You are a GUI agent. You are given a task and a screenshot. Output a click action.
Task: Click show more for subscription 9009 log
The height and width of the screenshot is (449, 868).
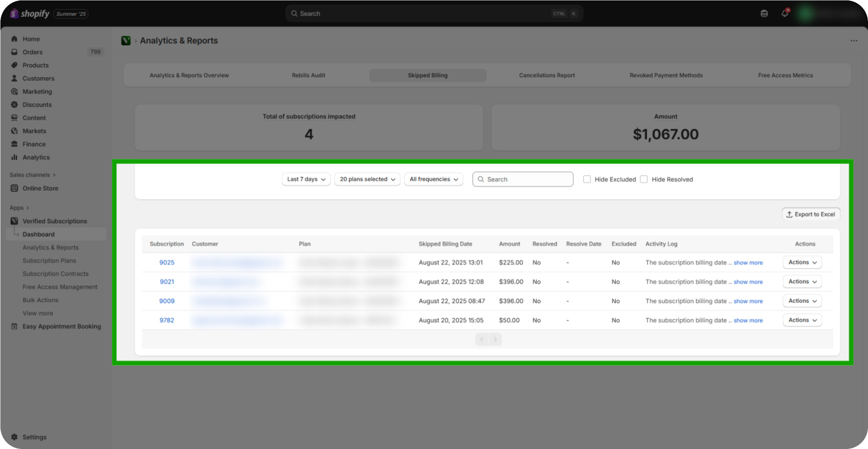tap(748, 301)
